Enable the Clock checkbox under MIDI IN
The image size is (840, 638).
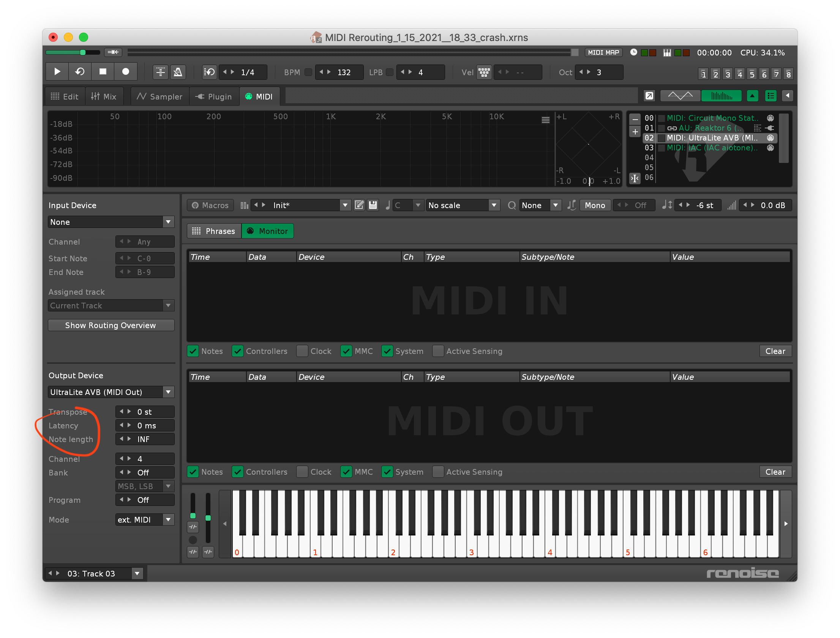pos(302,351)
